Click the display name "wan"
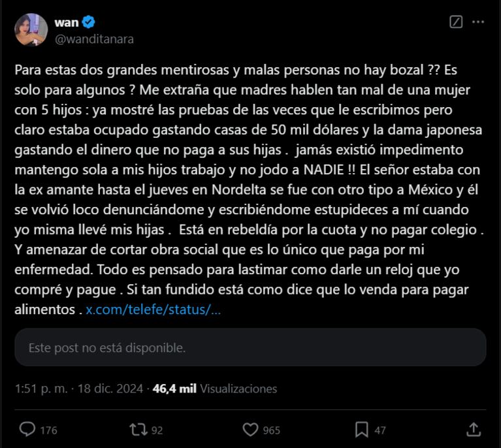 coord(66,22)
